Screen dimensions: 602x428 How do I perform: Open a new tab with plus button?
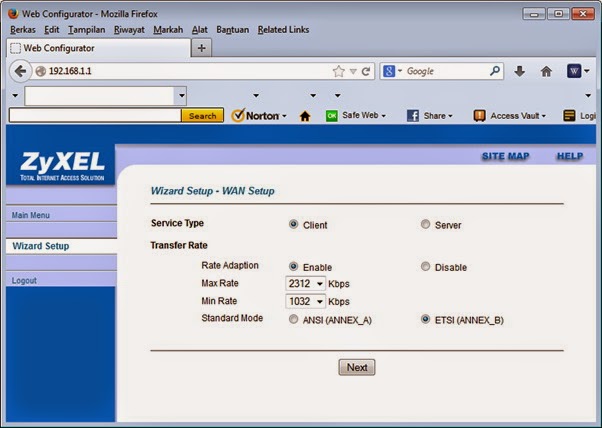202,48
